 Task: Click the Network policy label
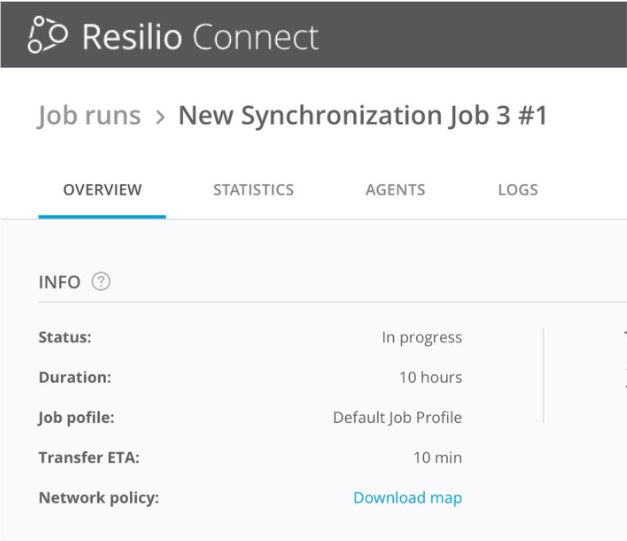click(98, 498)
